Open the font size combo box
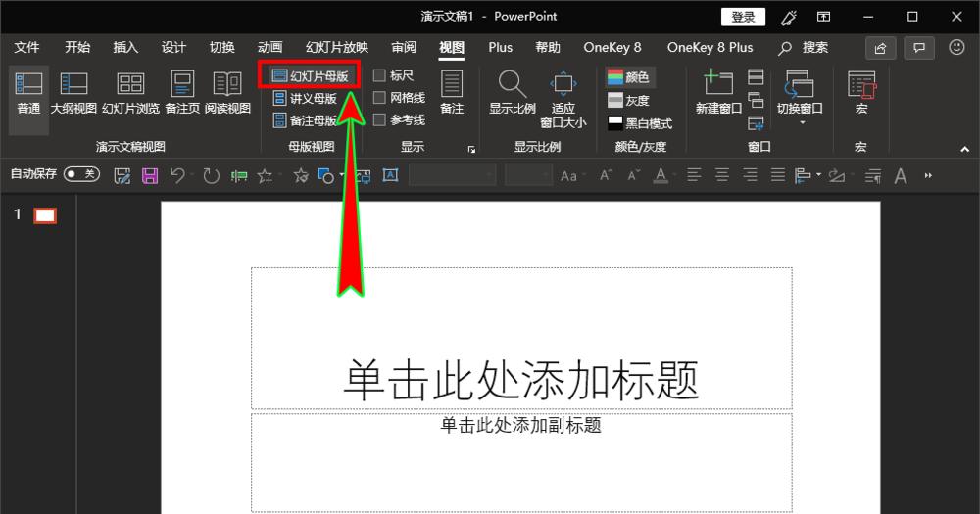The height and width of the screenshot is (514, 980). pyautogui.click(x=529, y=175)
